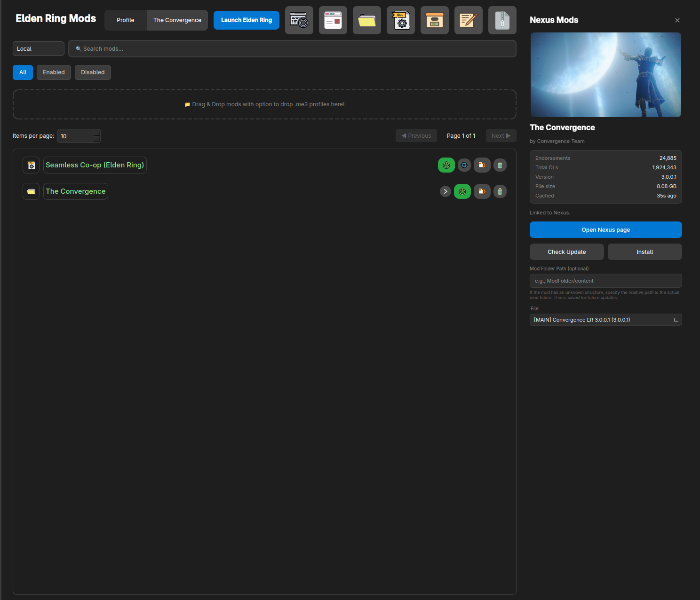Click the Check Update button
This screenshot has height=600, width=700.
click(x=567, y=252)
